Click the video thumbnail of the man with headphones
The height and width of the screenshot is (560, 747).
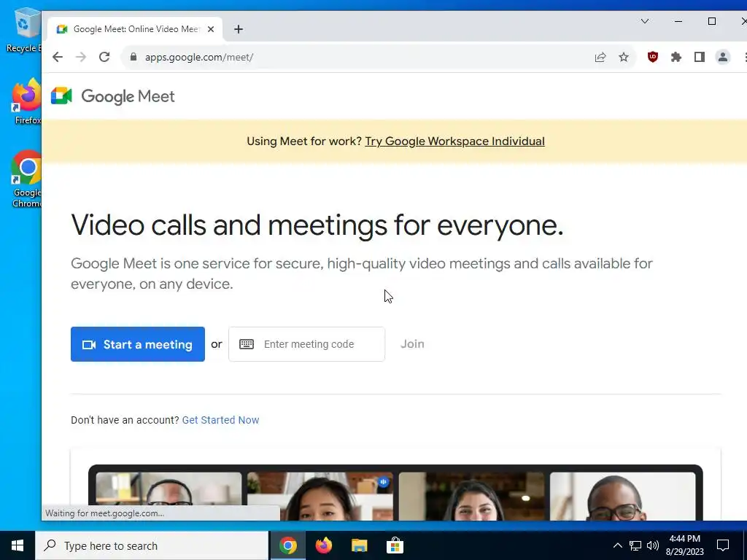pyautogui.click(x=169, y=489)
